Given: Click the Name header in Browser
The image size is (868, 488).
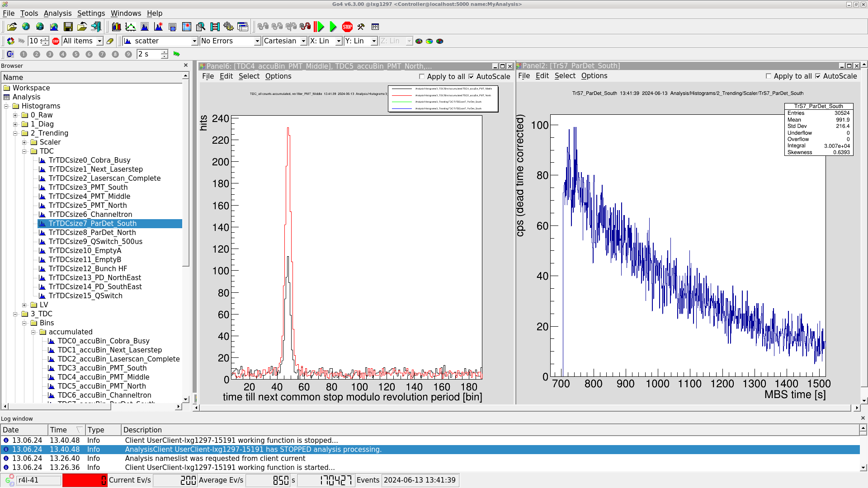Looking at the screenshot, I should pyautogui.click(x=92, y=77).
